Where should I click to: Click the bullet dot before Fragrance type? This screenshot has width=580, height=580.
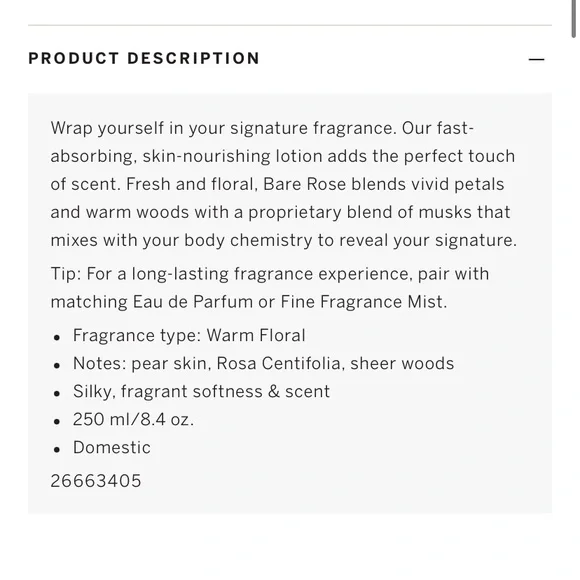pyautogui.click(x=57, y=337)
